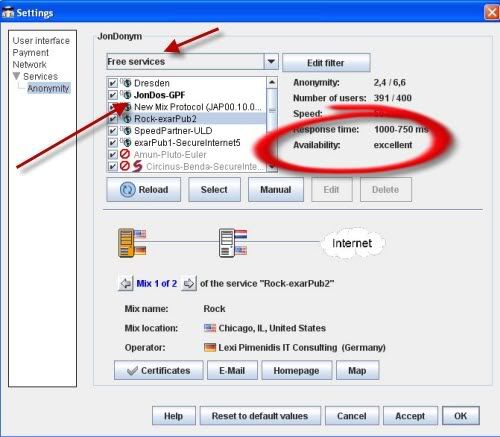Viewport: 500px width, 437px height.
Task: Go to next mix with right arrow
Action: (189, 283)
